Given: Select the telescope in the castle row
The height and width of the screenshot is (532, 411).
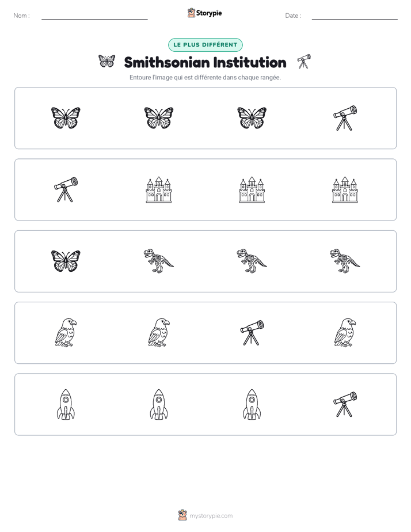Looking at the screenshot, I should 66,189.
